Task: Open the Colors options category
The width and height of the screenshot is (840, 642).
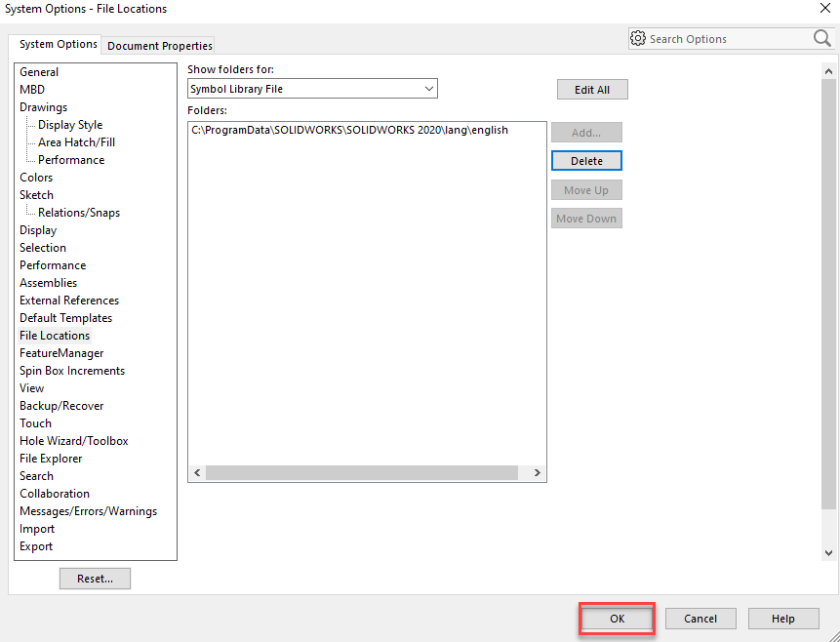Action: coord(36,178)
